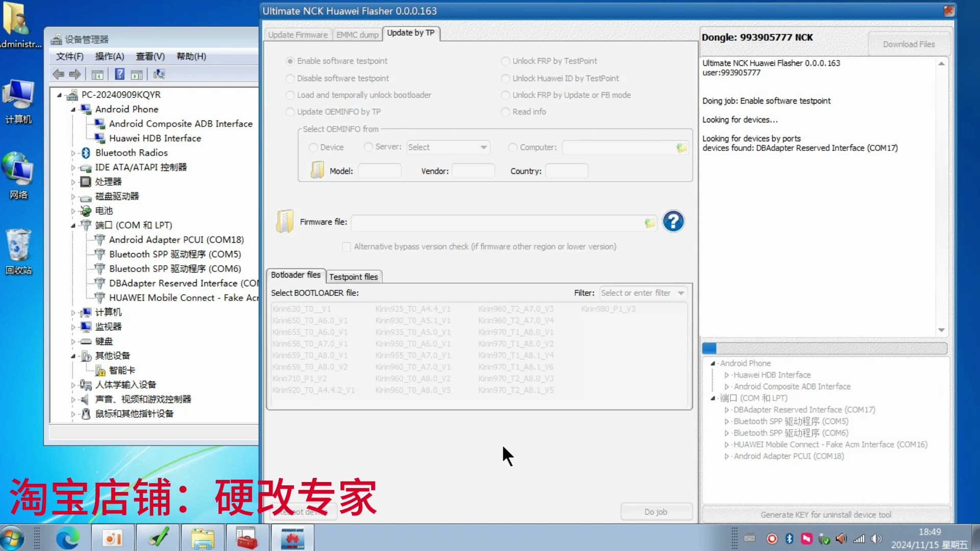Select the Botloader files tab

point(296,275)
